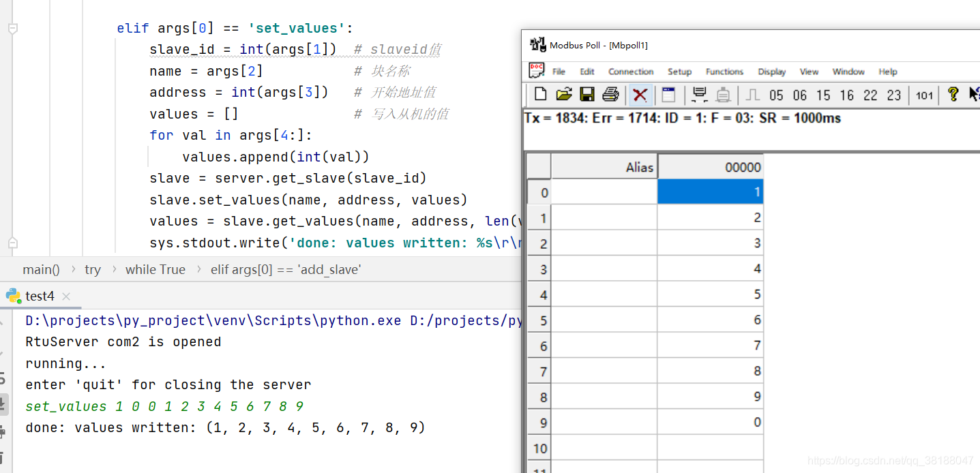Image resolution: width=980 pixels, height=473 pixels.
Task: Click the greyed-out quick connect icon
Action: click(723, 95)
